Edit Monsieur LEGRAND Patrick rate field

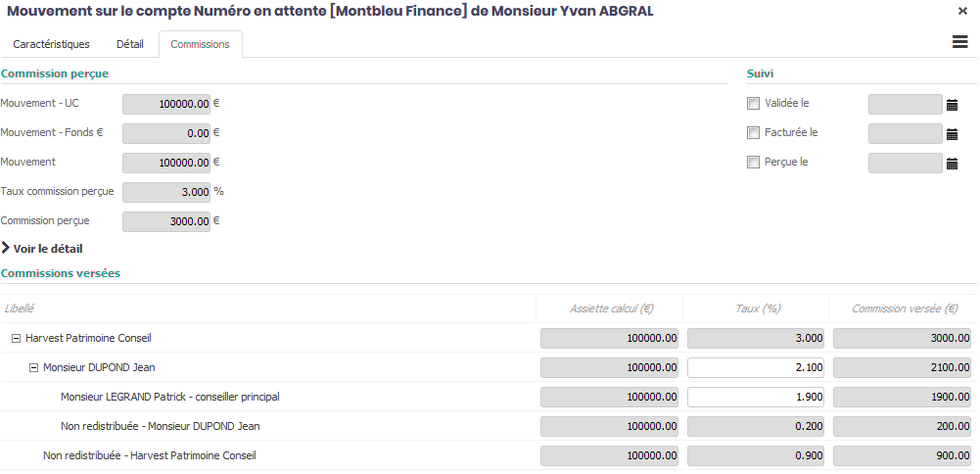pyautogui.click(x=756, y=398)
